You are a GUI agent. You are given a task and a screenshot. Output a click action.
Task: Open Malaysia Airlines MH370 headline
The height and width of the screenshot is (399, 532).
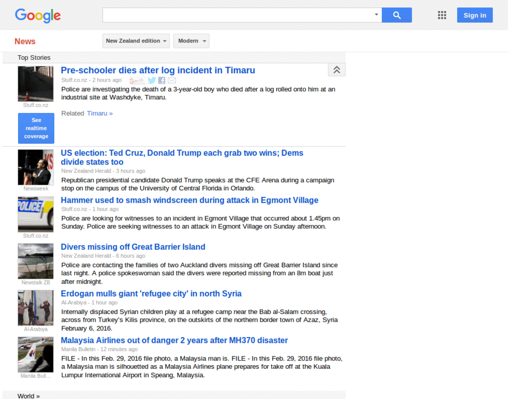(x=175, y=340)
